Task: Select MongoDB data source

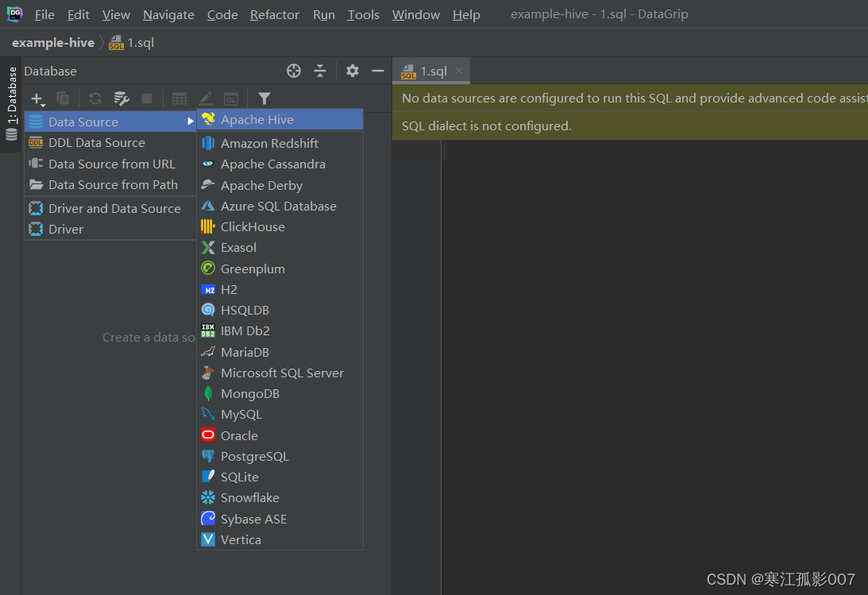Action: pos(280,394)
